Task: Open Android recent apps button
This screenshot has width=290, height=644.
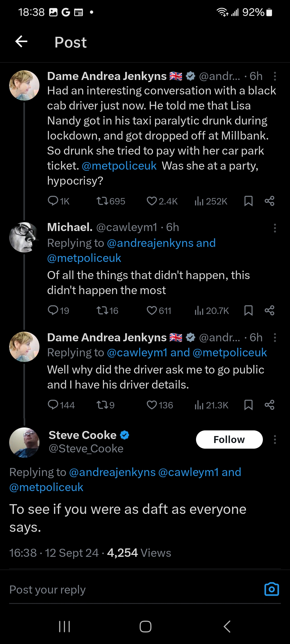Action: tap(64, 627)
